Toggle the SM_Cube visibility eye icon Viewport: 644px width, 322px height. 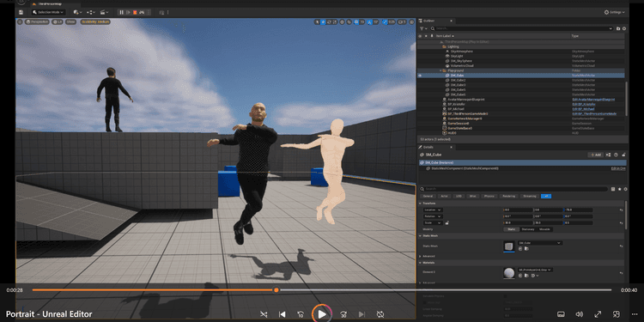[x=420, y=76]
